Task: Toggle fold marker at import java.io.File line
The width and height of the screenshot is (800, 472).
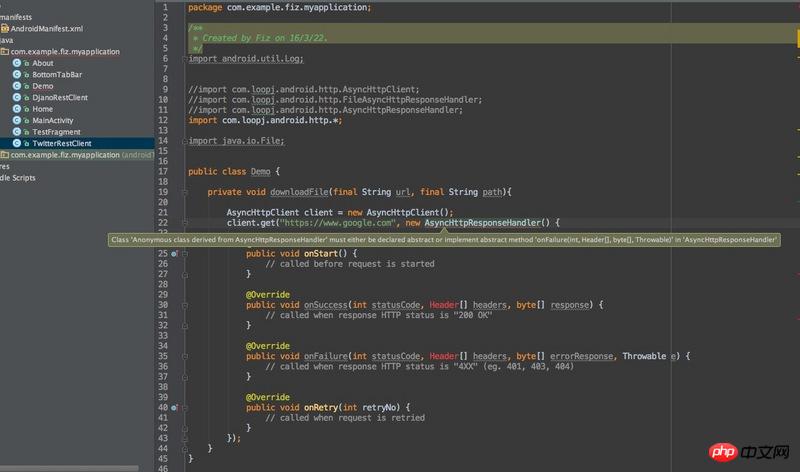Action: click(x=185, y=141)
